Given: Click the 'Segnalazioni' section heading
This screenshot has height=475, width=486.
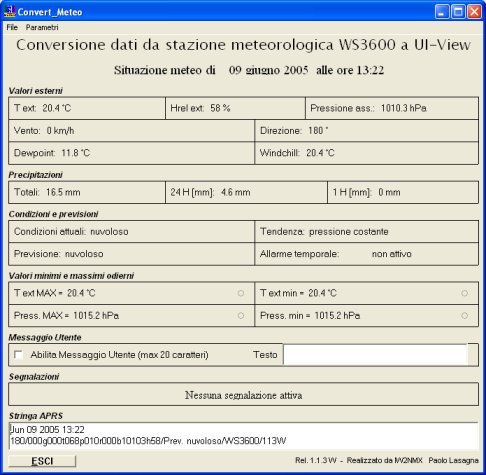Looking at the screenshot, I should coord(34,377).
